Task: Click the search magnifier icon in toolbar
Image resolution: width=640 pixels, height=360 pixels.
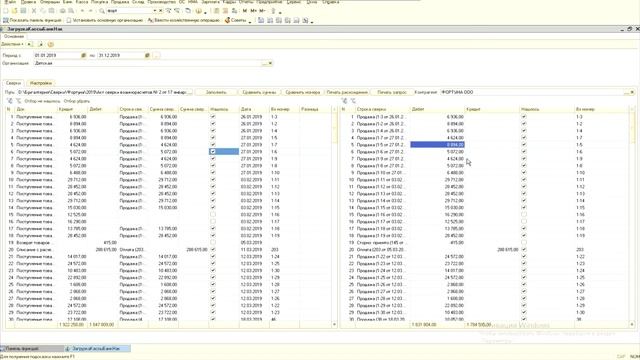Action: (102, 11)
